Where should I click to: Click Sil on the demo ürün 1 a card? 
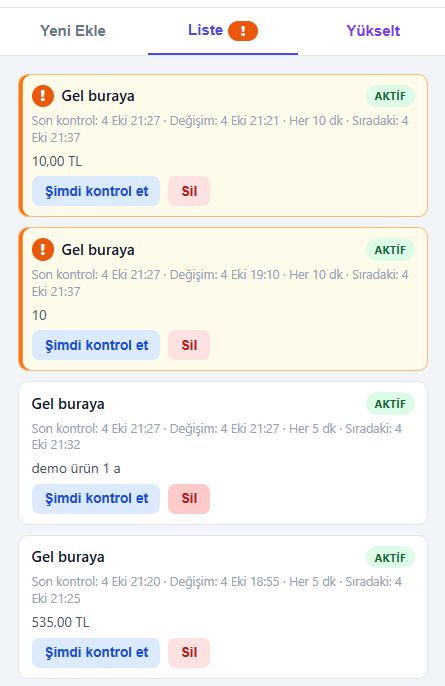click(189, 499)
